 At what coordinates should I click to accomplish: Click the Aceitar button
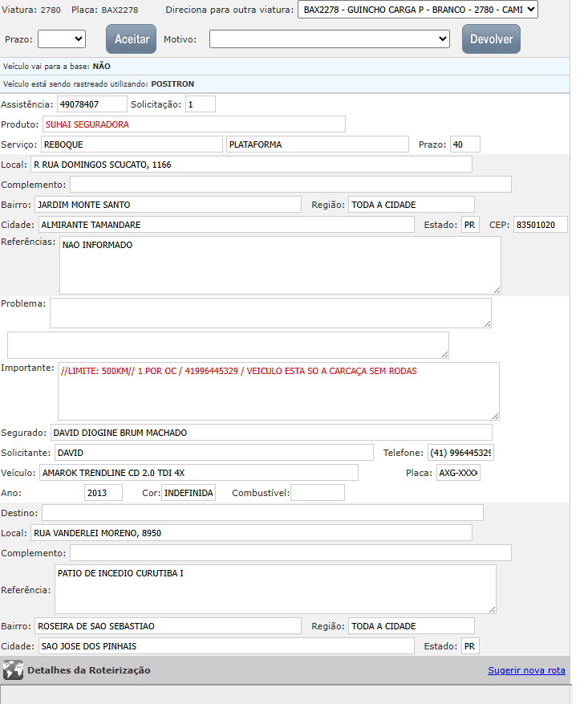[131, 39]
